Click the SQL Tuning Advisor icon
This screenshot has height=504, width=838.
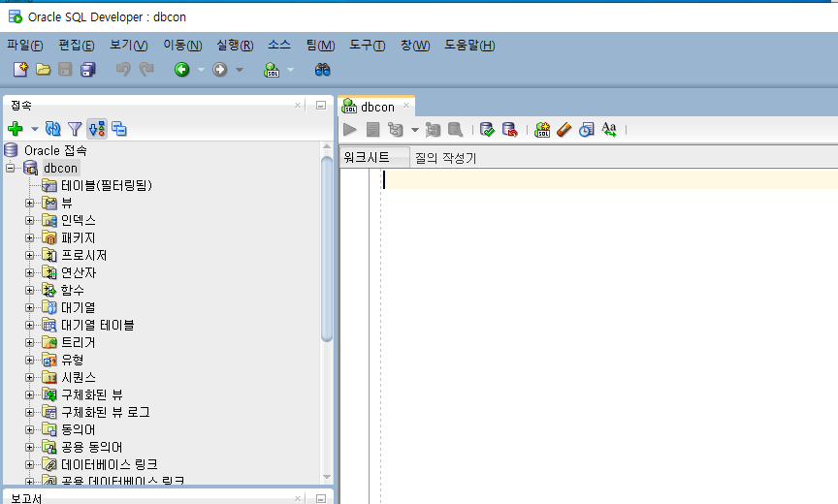455,129
